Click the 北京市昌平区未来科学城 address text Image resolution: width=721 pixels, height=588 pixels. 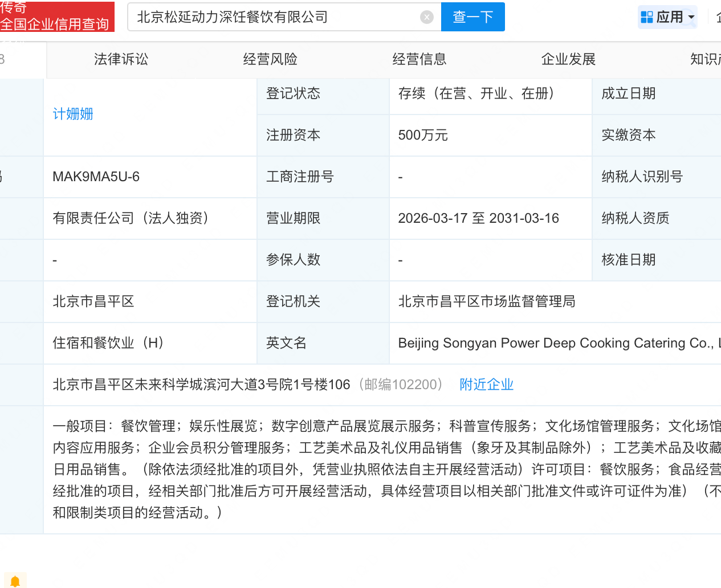(201, 385)
